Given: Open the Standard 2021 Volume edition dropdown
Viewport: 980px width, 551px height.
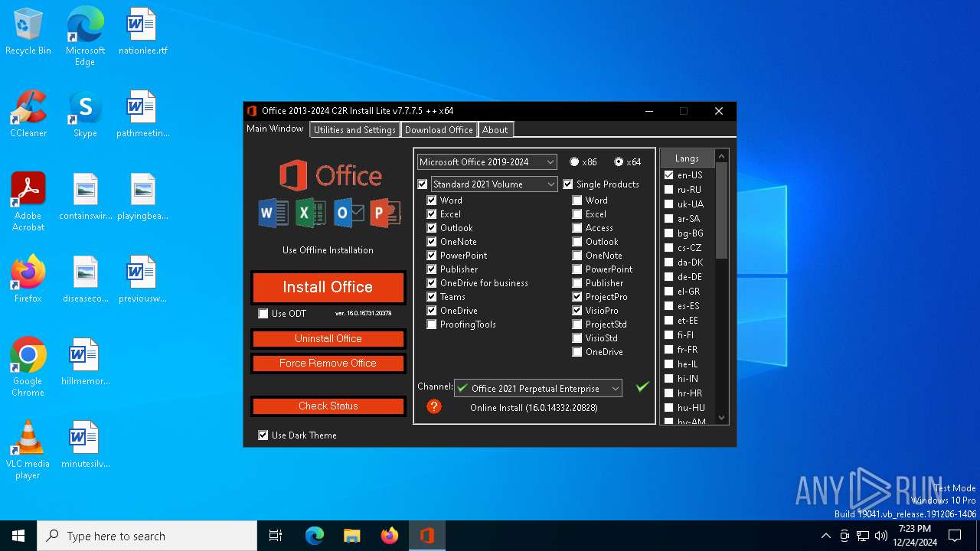Looking at the screenshot, I should (495, 184).
